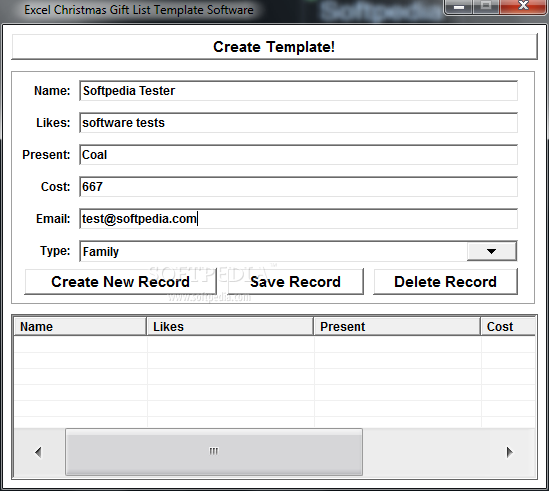This screenshot has width=549, height=491.
Task: Click the Present column header
Action: [397, 326]
